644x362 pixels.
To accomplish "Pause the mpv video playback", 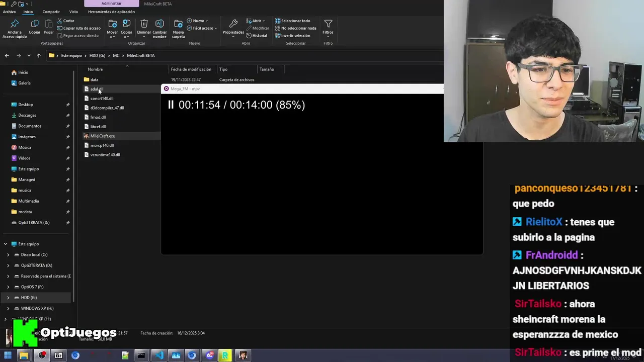I will point(171,105).
